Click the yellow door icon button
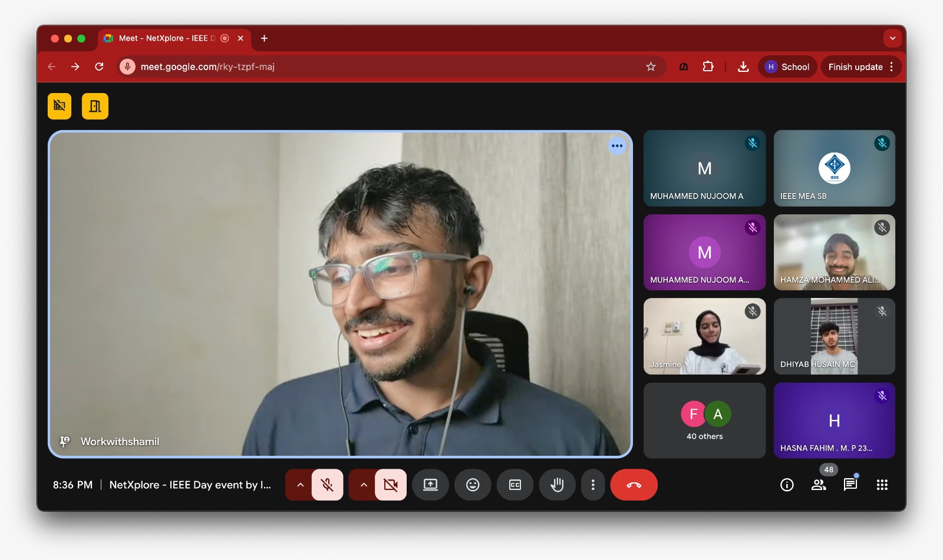943x560 pixels. point(95,106)
